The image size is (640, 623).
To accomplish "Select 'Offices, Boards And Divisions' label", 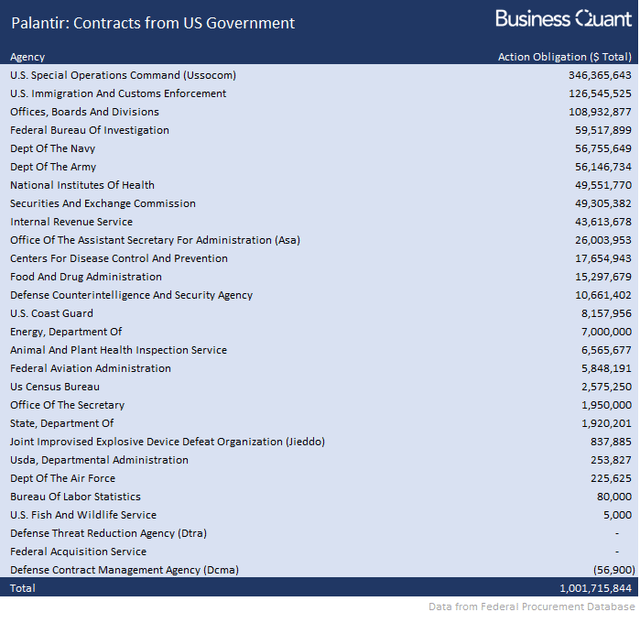I will click(x=84, y=112).
